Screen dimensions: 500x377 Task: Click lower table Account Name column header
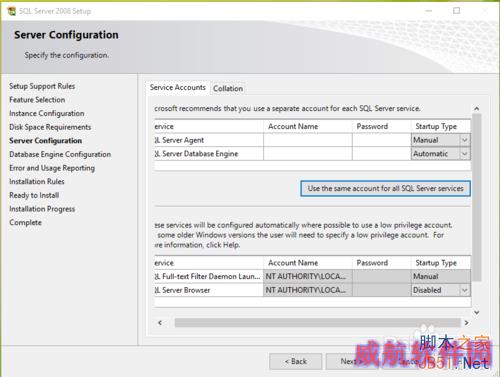tap(308, 263)
